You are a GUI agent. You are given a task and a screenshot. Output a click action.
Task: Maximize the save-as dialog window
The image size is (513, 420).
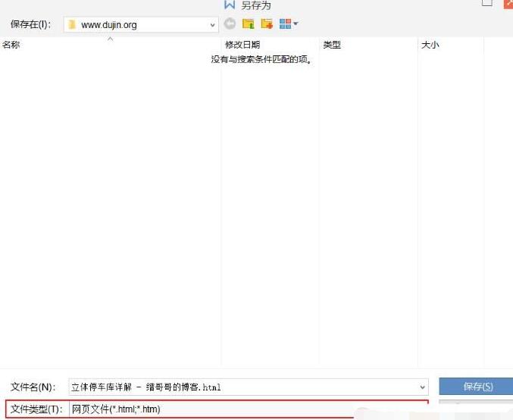tap(487, 2)
